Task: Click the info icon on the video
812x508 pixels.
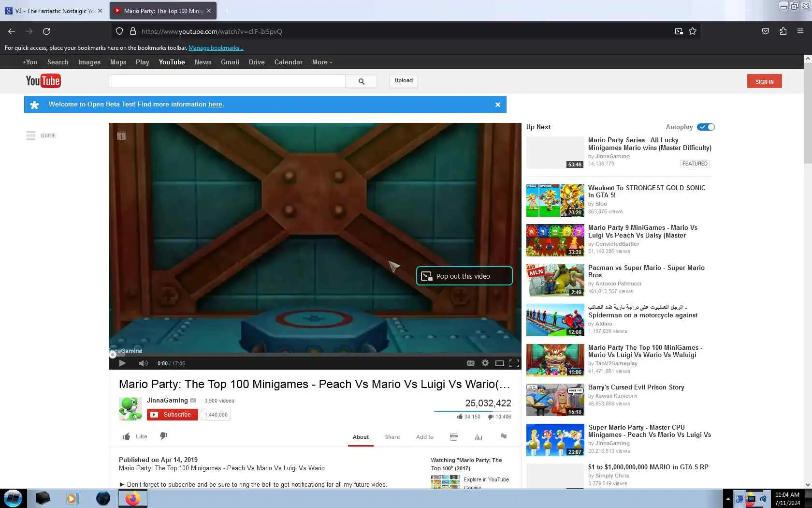Action: (121, 135)
